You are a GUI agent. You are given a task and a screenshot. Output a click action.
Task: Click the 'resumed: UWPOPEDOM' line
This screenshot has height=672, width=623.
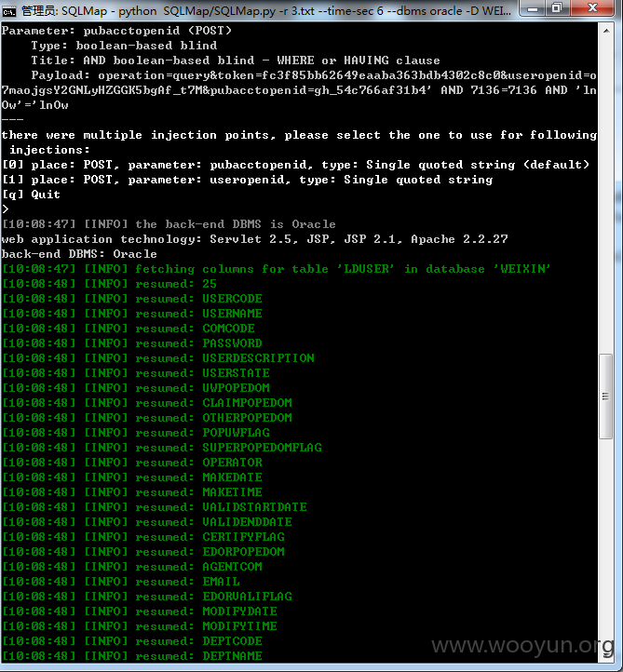(x=136, y=388)
